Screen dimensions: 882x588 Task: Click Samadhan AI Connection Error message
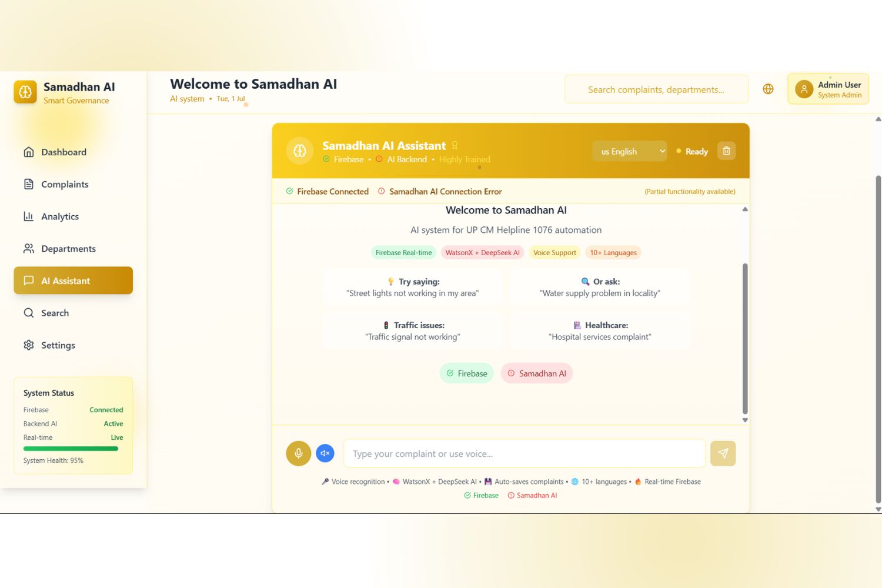(x=440, y=192)
